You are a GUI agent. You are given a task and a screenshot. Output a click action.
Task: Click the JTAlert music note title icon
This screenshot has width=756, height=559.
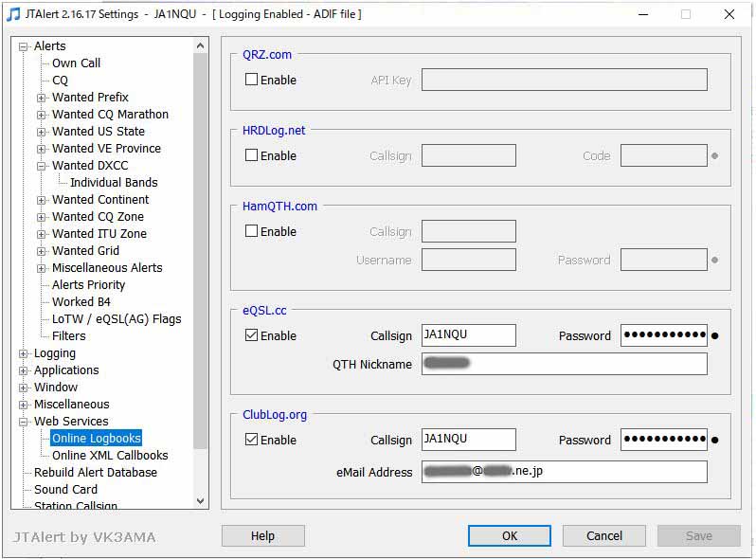click(x=12, y=14)
